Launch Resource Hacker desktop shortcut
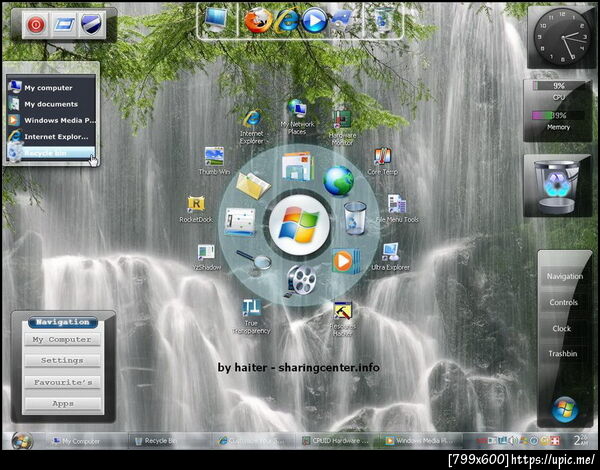This screenshot has width=600, height=470. 342,319
